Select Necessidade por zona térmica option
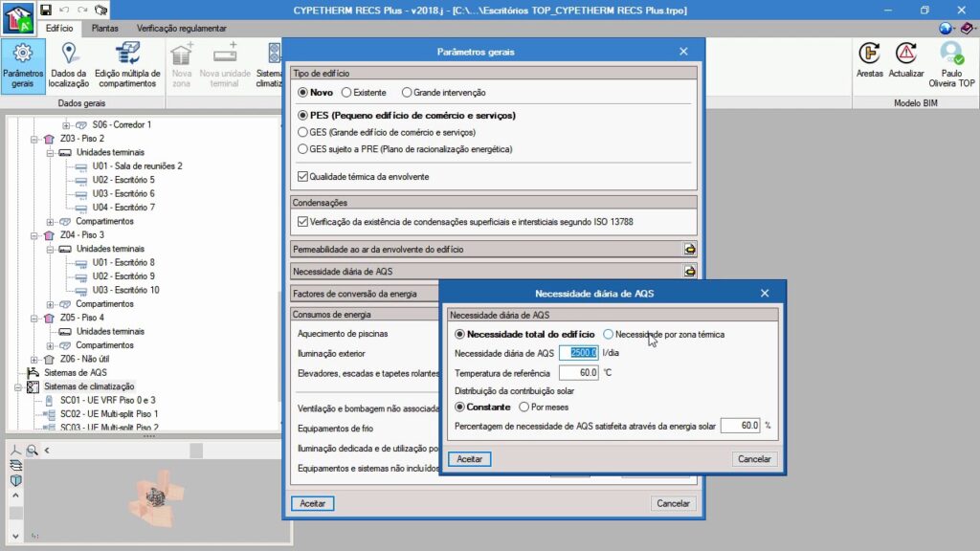The height and width of the screenshot is (551, 980). click(609, 335)
